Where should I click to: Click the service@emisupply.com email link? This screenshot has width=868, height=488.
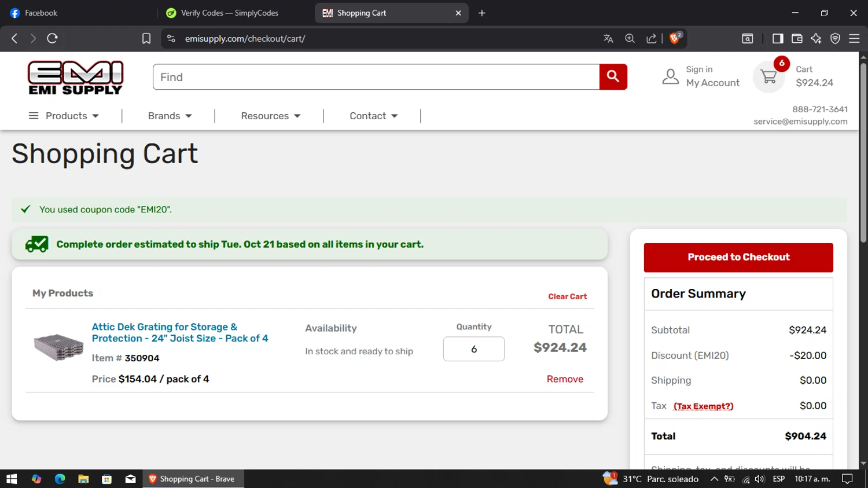pyautogui.click(x=800, y=122)
